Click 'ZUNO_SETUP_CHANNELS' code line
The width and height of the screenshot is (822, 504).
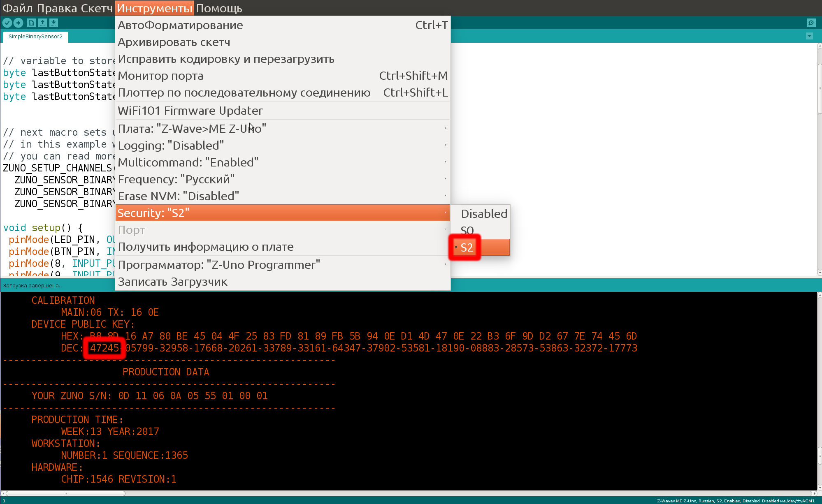tap(58, 168)
